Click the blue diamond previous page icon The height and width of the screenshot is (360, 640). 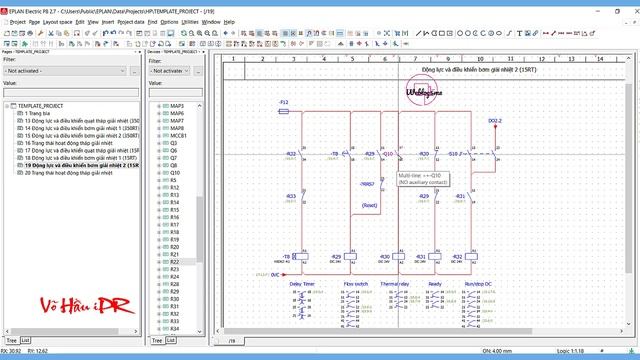coord(226,33)
